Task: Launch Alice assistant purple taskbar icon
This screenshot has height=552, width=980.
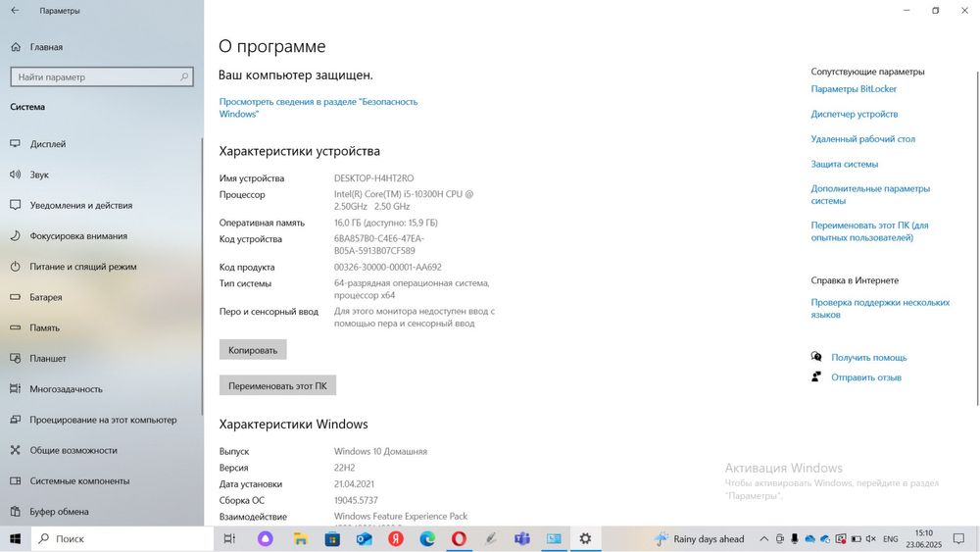Action: tap(265, 539)
